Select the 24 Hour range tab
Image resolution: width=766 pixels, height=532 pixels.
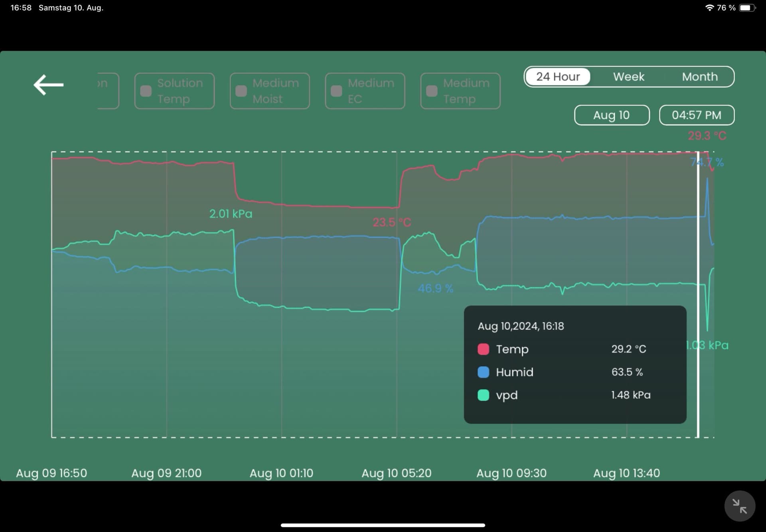coord(557,77)
